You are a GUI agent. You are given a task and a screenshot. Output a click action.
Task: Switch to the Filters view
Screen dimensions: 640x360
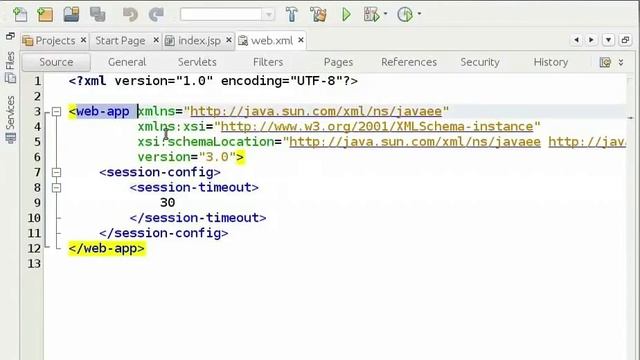tap(268, 62)
